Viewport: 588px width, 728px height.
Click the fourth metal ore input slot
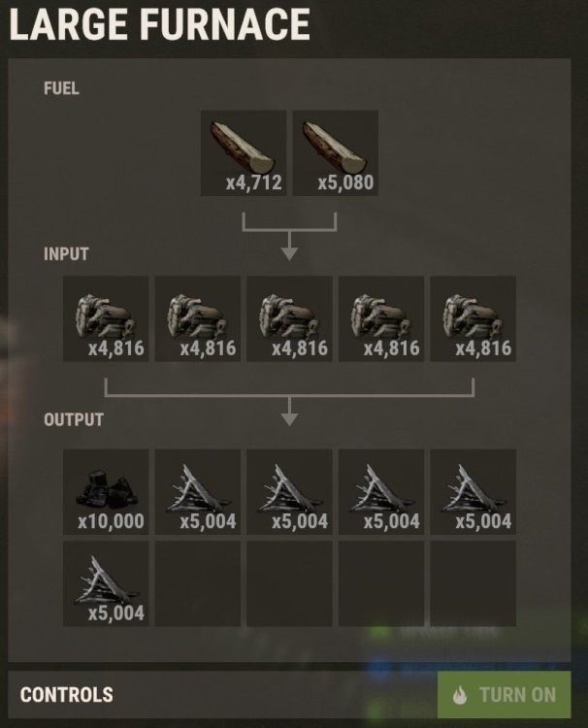tap(381, 318)
